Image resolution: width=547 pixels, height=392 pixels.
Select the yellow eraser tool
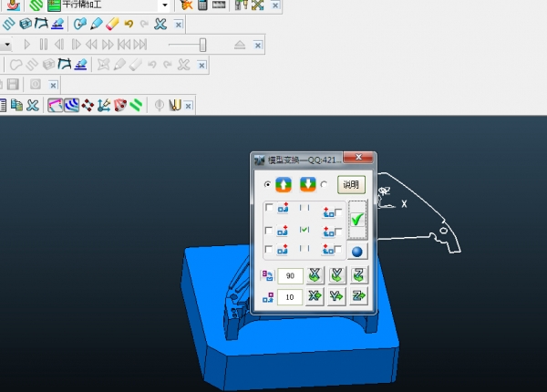click(112, 24)
